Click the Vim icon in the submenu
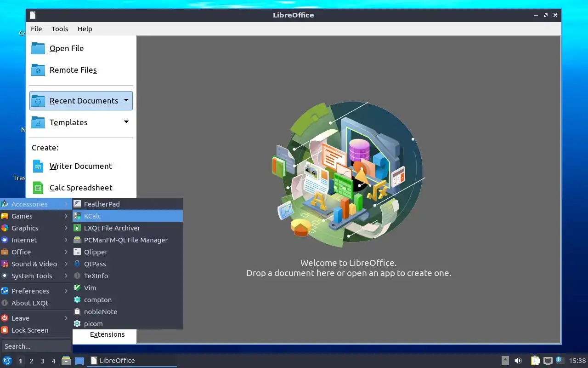 pyautogui.click(x=77, y=287)
